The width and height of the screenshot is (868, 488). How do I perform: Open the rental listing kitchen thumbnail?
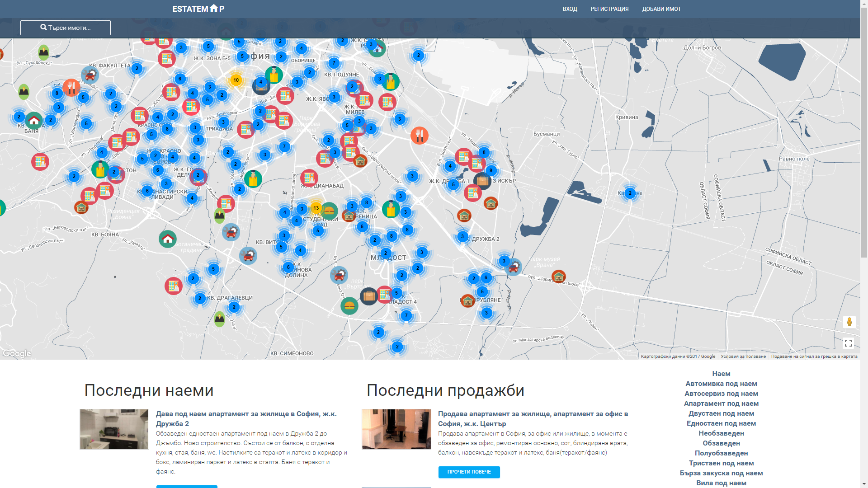(114, 429)
